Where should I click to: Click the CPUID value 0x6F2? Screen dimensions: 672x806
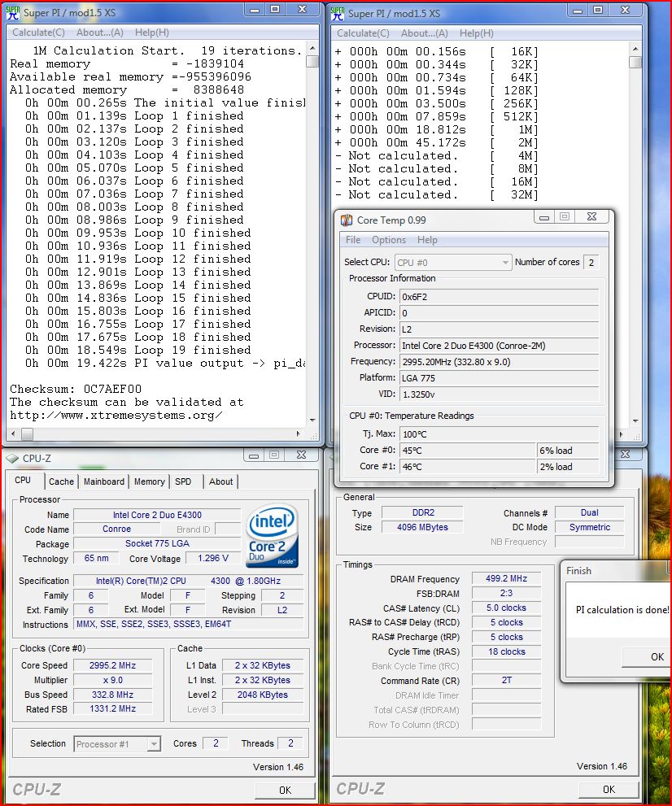pos(499,297)
